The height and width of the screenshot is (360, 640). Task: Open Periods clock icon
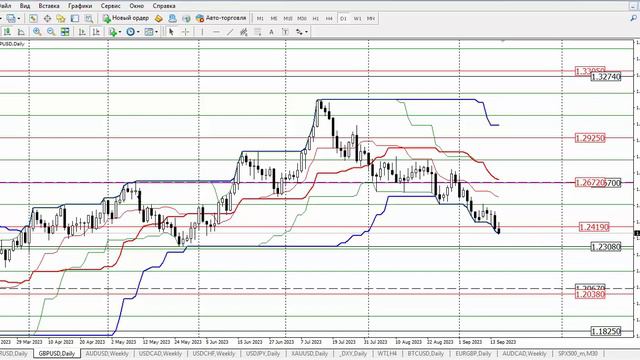(130, 32)
